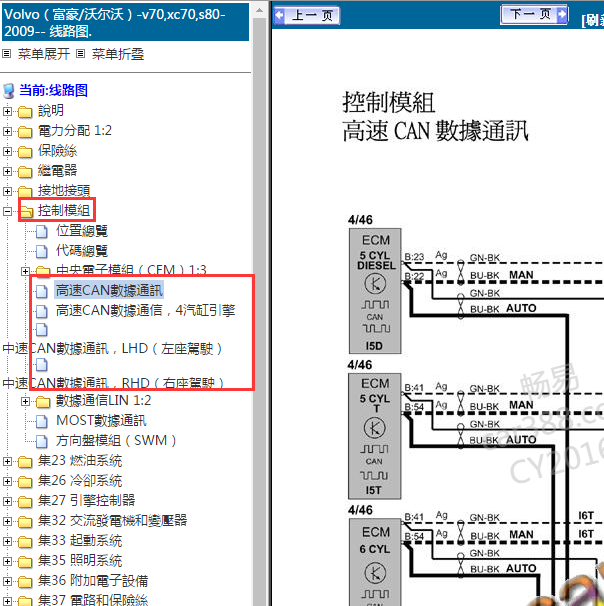Open 中速CAN數據通訊,LHD (左座駕駛) item
604x606 pixels.
click(x=112, y=349)
